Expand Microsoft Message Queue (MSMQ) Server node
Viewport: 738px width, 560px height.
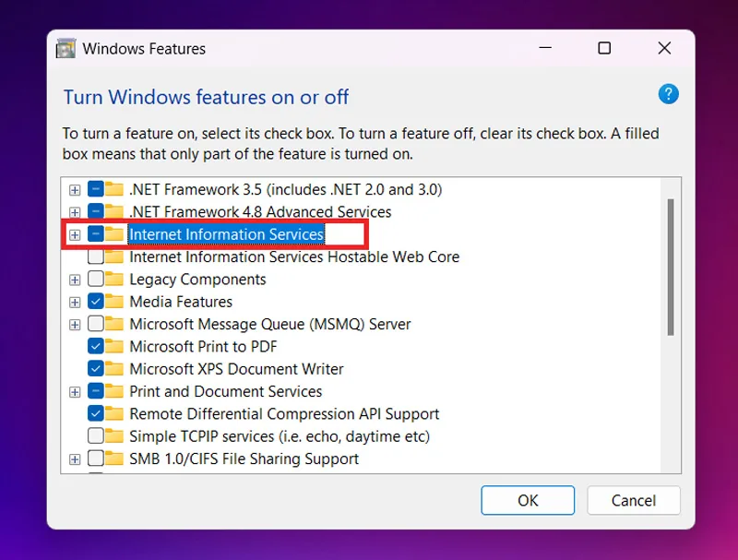click(x=75, y=324)
